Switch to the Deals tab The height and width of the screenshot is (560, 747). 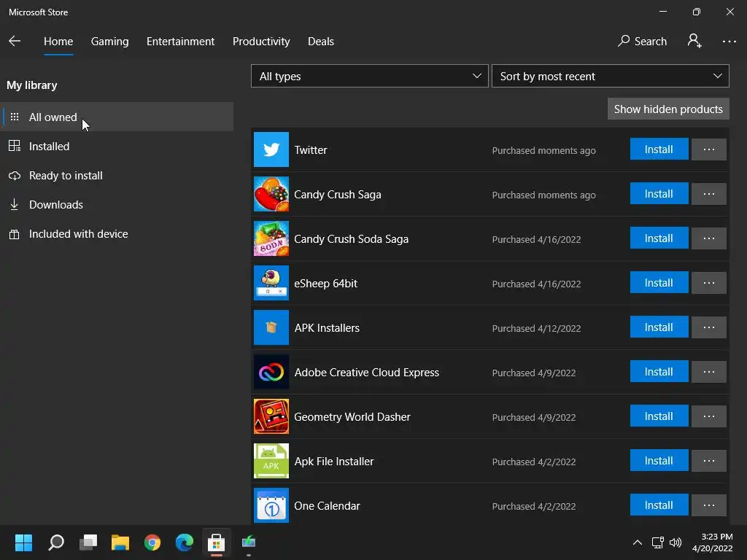point(321,42)
